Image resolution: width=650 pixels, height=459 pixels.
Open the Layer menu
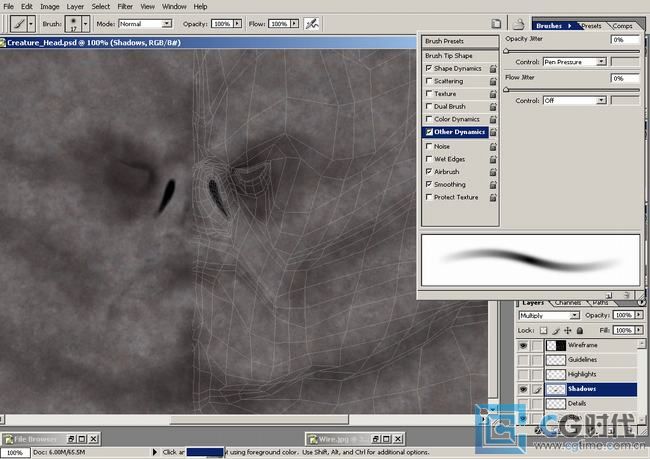(75, 7)
